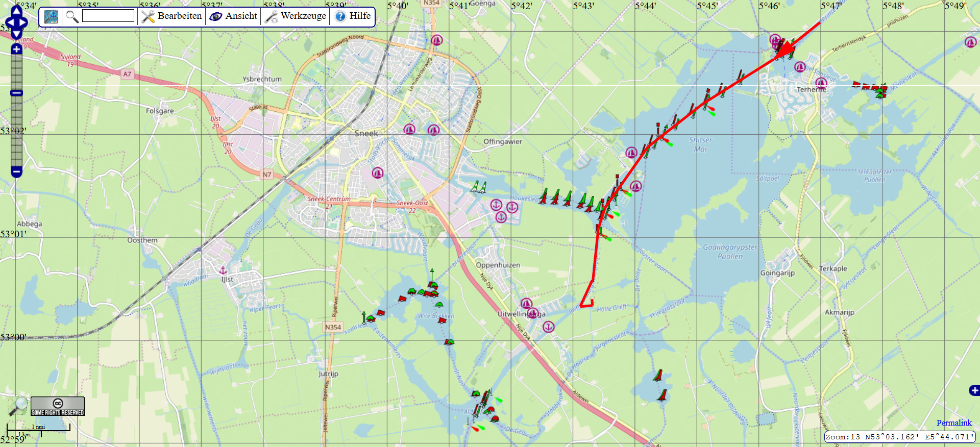Zoom out with the minus button below the zoom bar
The image size is (980, 447).
pos(16,172)
